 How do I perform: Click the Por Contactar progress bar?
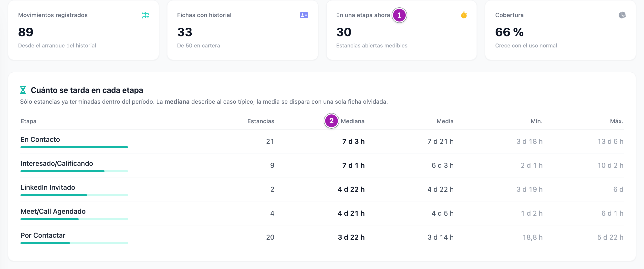[x=74, y=243]
